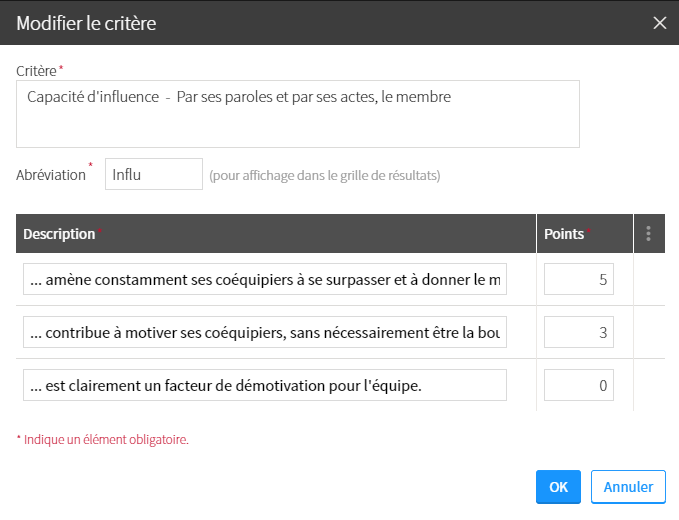Screen dimensions: 679x520
Task: Click into the Critère text area
Action: [x=298, y=114]
